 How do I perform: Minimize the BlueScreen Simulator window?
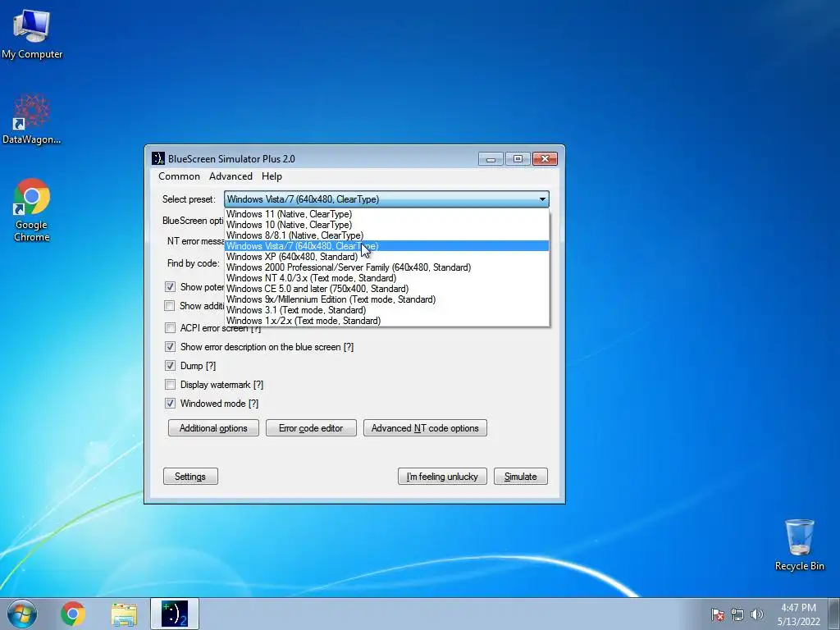pyautogui.click(x=491, y=158)
